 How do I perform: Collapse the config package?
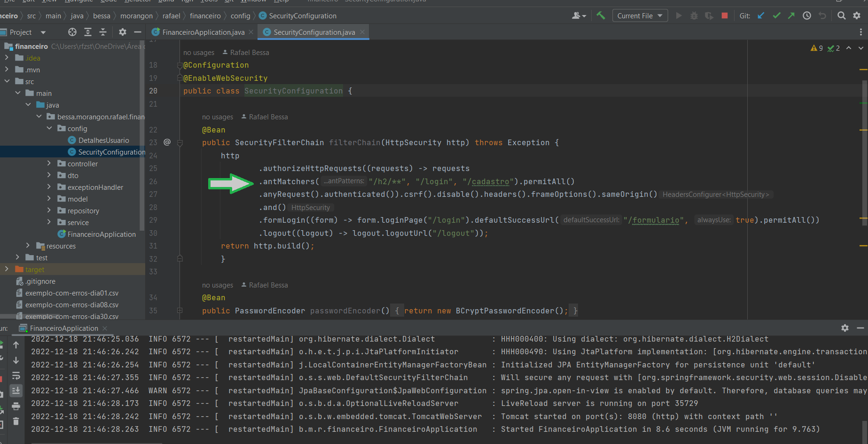pos(49,128)
